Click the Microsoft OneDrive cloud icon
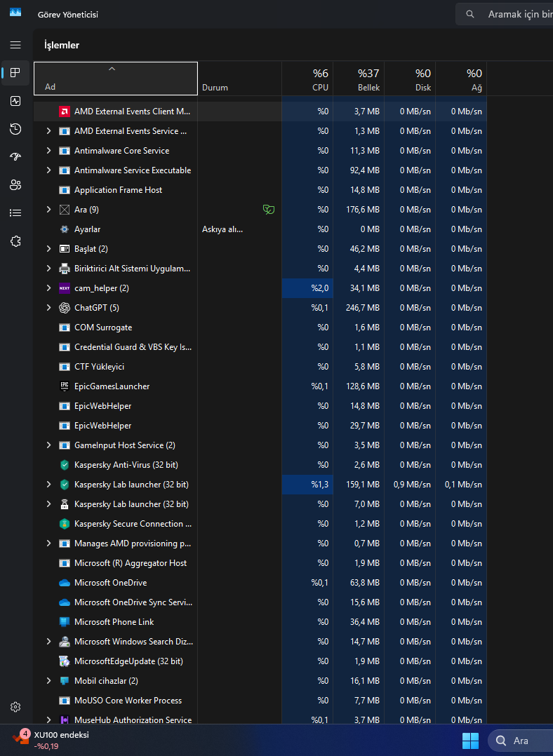The height and width of the screenshot is (756, 553). [x=64, y=583]
